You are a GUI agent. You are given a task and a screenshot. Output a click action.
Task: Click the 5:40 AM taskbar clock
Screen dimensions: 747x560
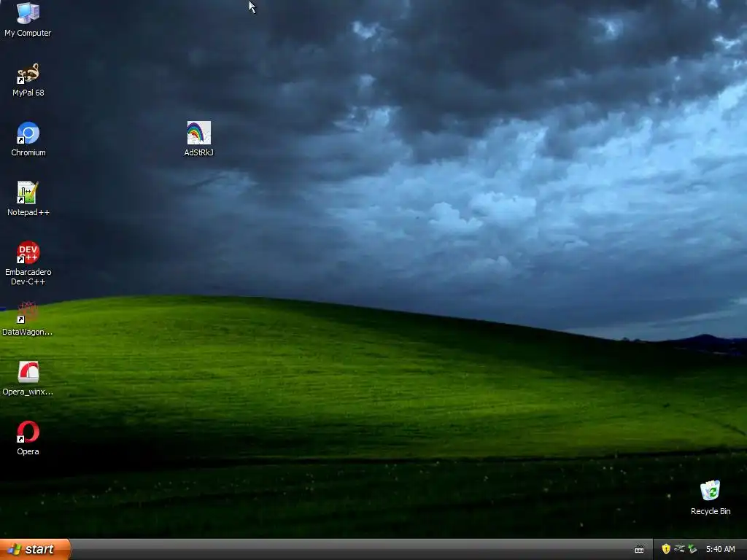coord(720,550)
